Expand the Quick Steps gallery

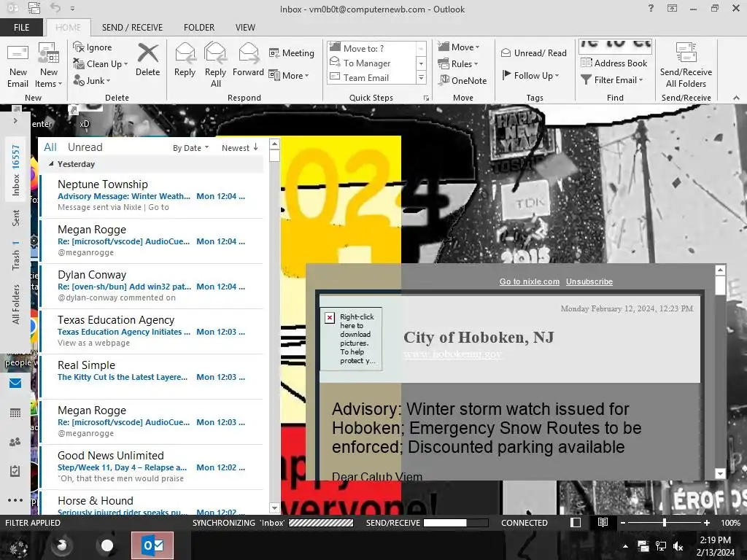[x=421, y=77]
